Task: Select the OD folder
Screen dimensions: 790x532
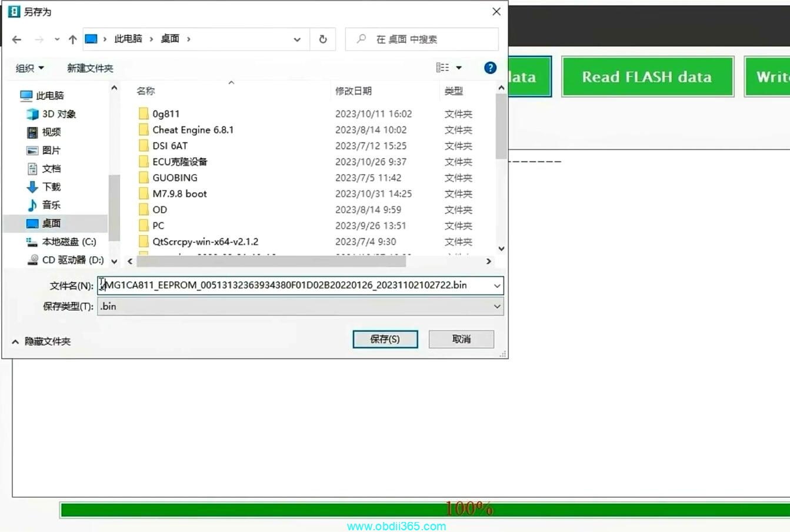Action: click(x=153, y=209)
